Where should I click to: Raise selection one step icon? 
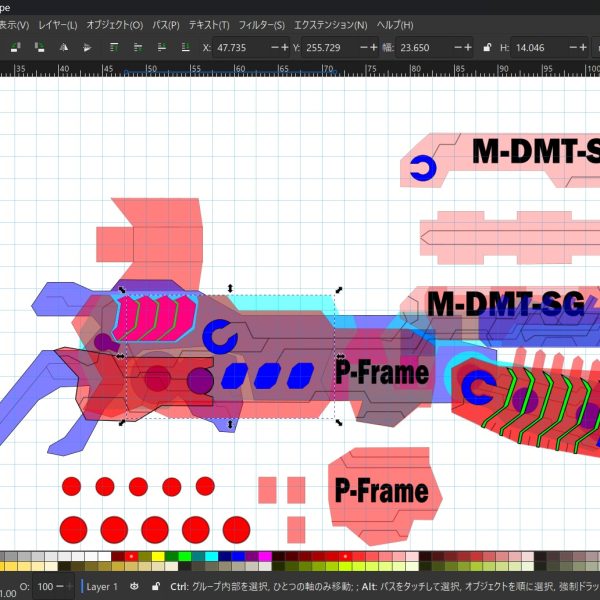138,47
